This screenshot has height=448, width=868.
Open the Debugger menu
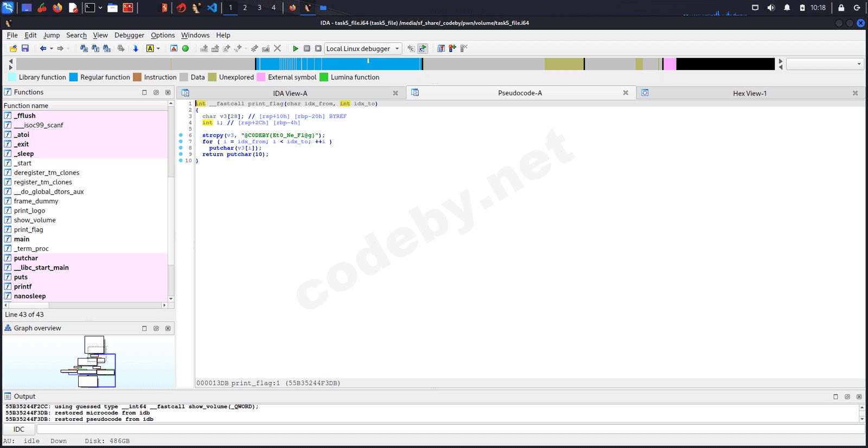[129, 35]
